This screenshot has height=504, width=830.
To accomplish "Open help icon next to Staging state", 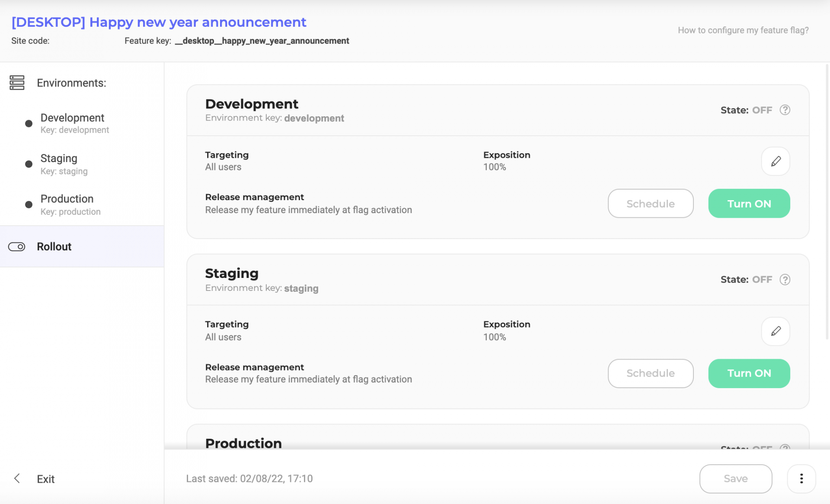I will pyautogui.click(x=785, y=280).
